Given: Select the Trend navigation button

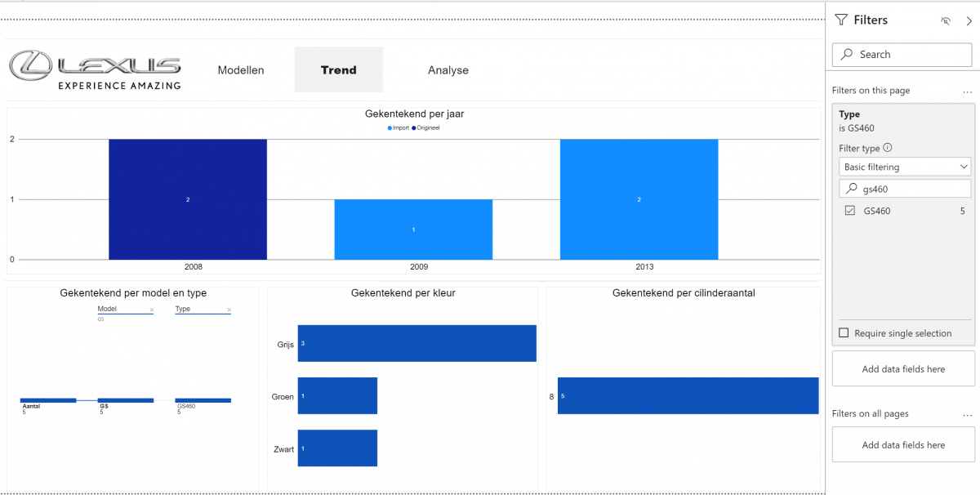Looking at the screenshot, I should [338, 70].
